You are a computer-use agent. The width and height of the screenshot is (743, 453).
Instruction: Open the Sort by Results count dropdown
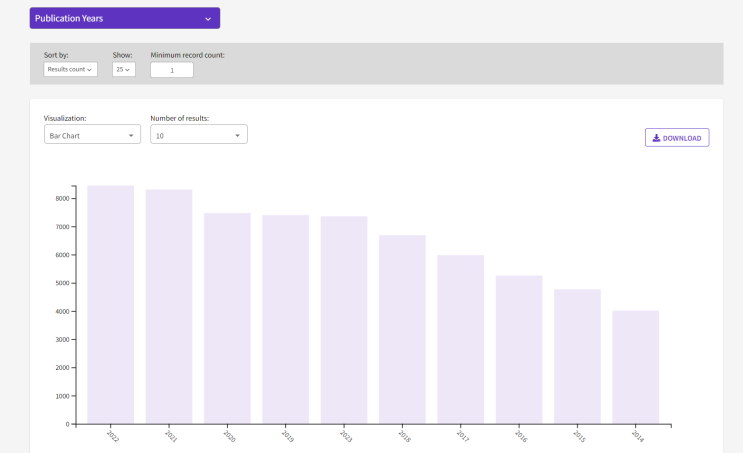[x=70, y=69]
